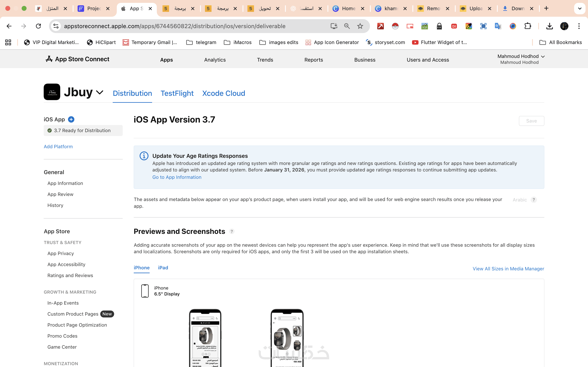Click the Go to App Information link
The height and width of the screenshot is (367, 588).
pyautogui.click(x=177, y=177)
